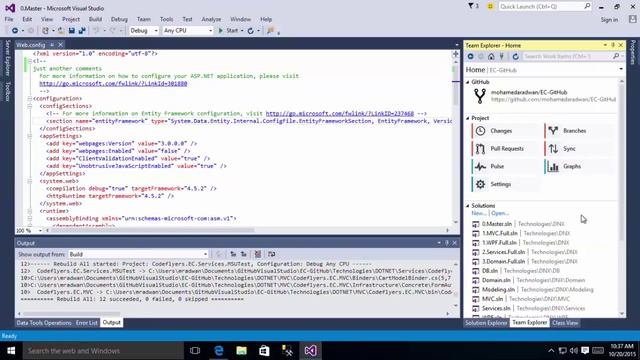640x360 pixels.
Task: Click go to next message icon in Output
Action: click(244, 254)
